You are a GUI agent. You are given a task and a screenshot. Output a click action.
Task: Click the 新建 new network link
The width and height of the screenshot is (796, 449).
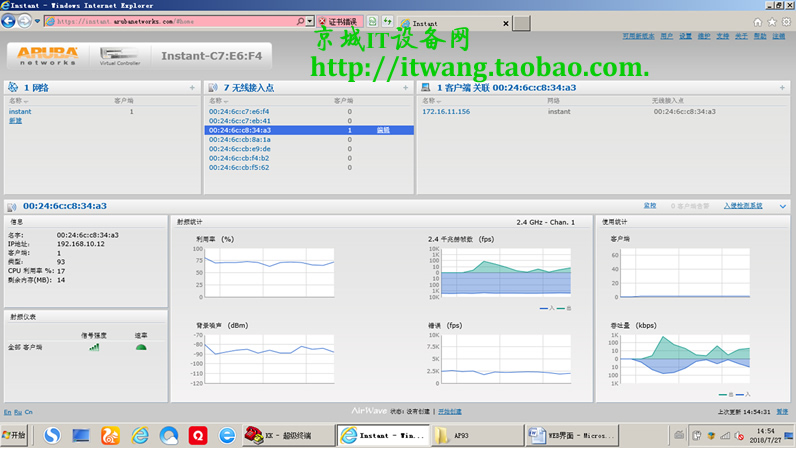(15, 120)
